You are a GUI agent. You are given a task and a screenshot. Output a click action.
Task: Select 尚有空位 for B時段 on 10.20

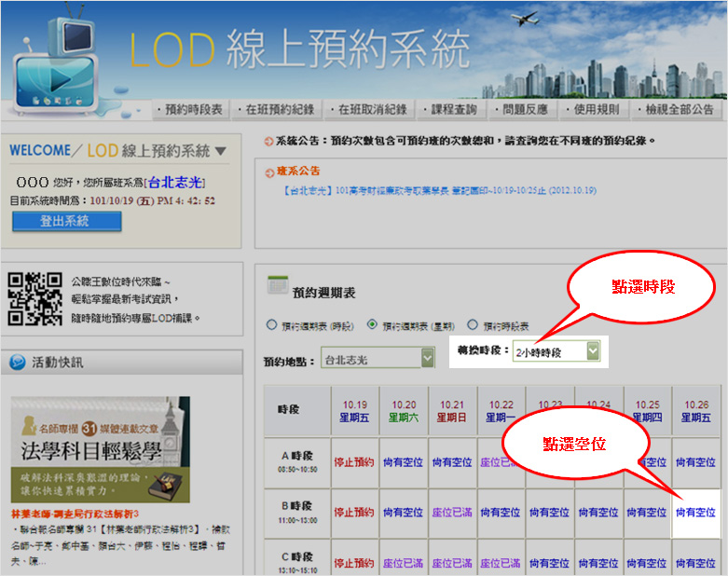[403, 513]
